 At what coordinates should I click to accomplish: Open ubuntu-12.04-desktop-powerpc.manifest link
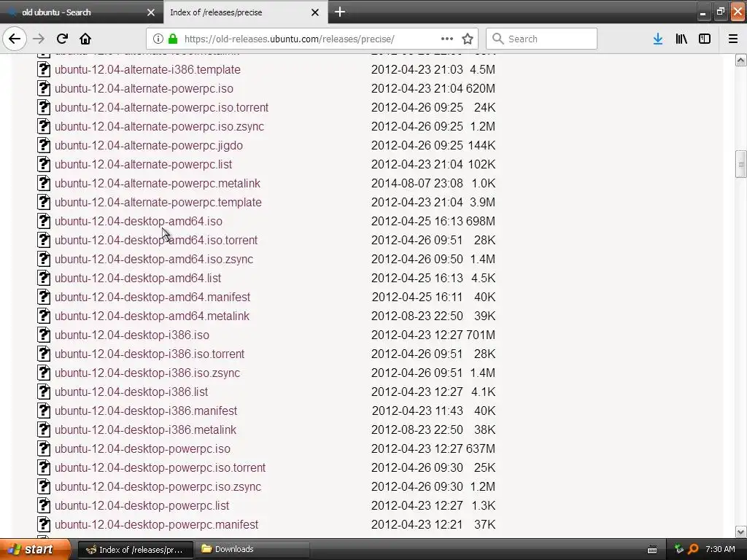coord(156,525)
